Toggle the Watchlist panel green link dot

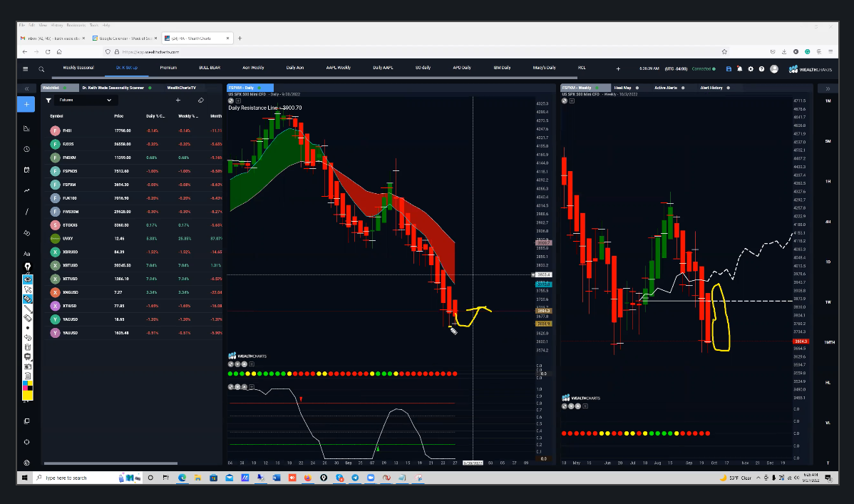click(64, 88)
